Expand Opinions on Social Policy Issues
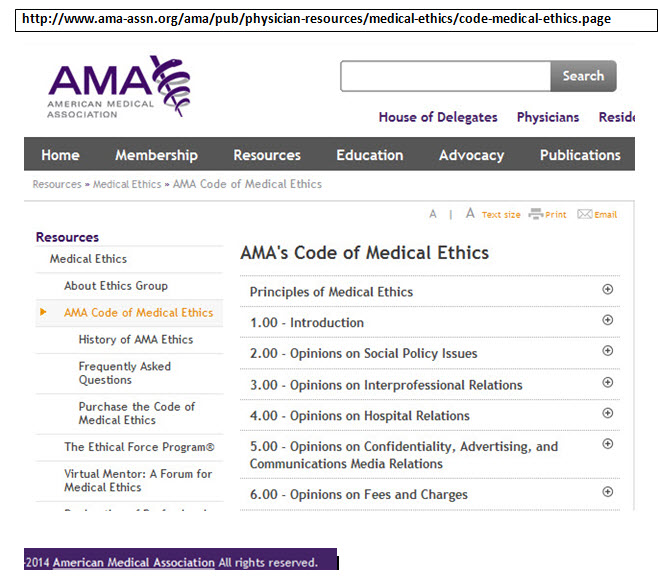The image size is (659, 577). click(607, 352)
